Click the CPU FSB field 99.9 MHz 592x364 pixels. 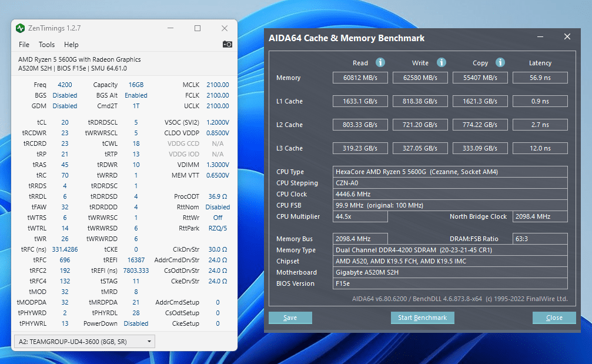[450, 205]
